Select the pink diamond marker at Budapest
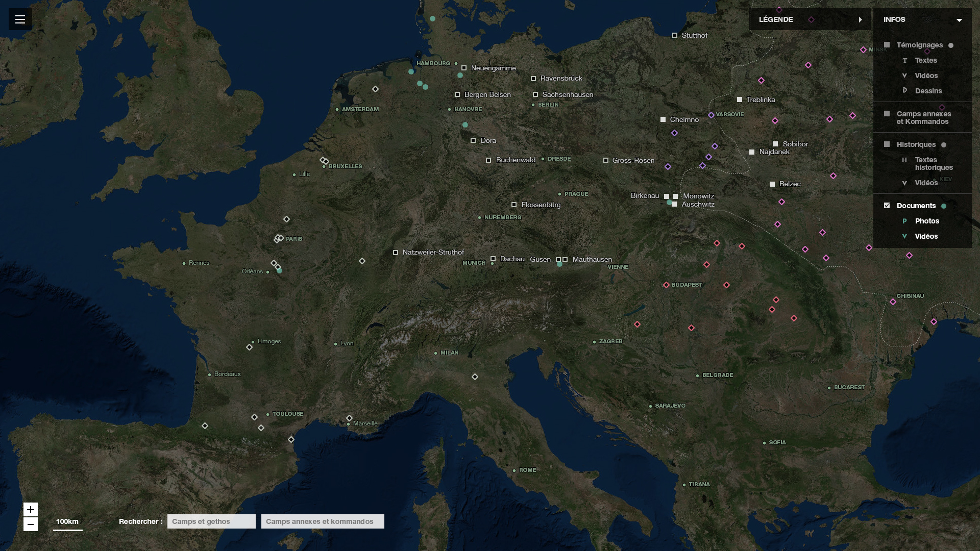Image resolution: width=980 pixels, height=551 pixels. [x=666, y=285]
